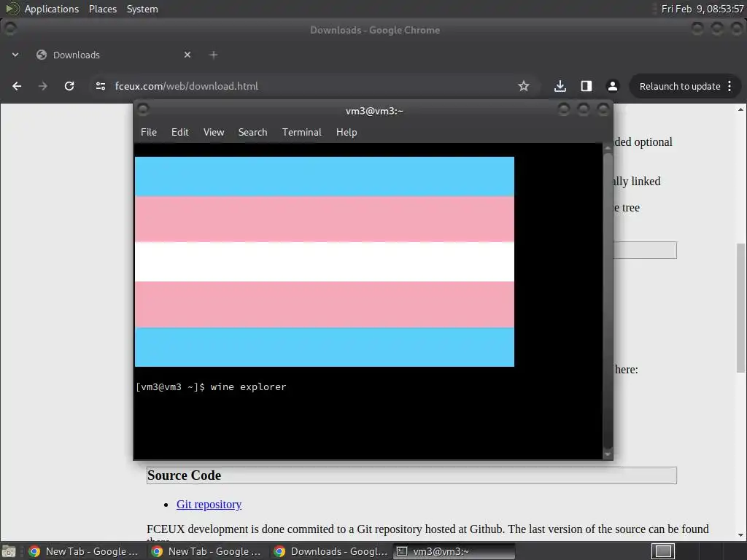Screen dimensions: 747x560
Task: Open terminal Edit menu
Action: 180,133
